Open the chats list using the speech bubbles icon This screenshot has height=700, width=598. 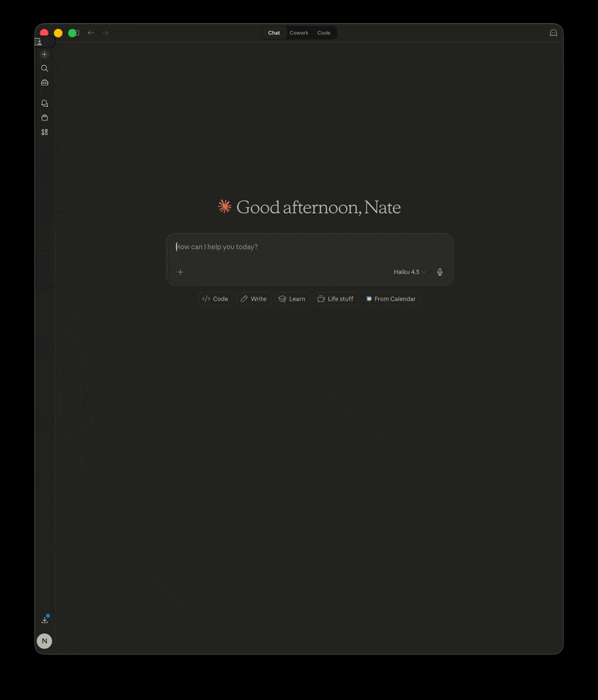(44, 103)
